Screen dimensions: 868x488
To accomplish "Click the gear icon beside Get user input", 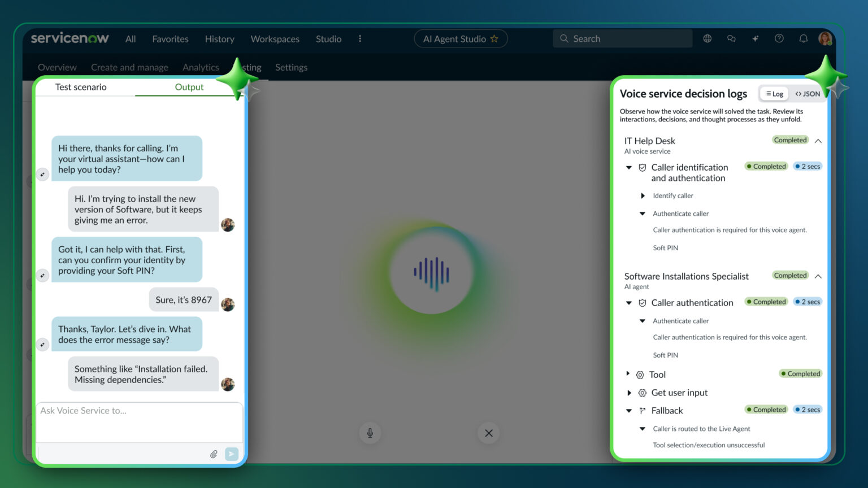I will 642,393.
